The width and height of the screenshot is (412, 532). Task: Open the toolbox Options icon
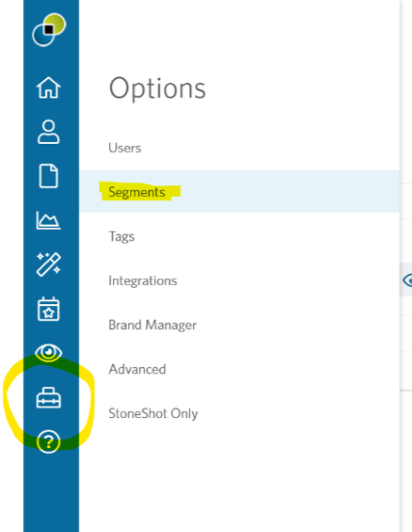point(48,397)
